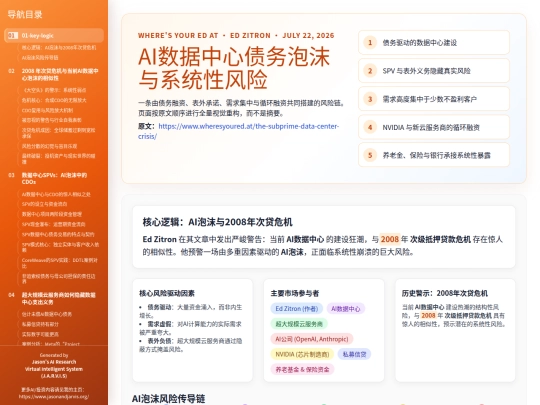Click the 养老基金 & 保险资金 tag
The height and width of the screenshot is (405, 540).
click(x=302, y=369)
